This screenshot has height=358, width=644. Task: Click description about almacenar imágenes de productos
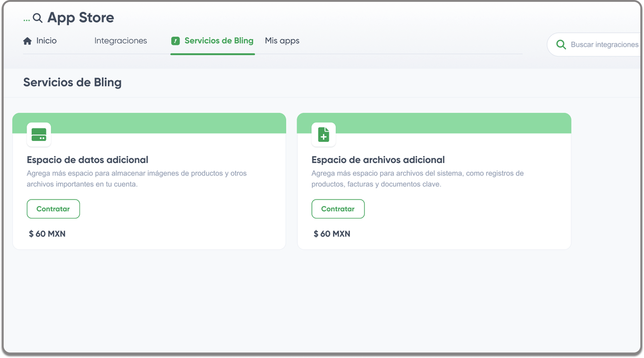(x=137, y=179)
